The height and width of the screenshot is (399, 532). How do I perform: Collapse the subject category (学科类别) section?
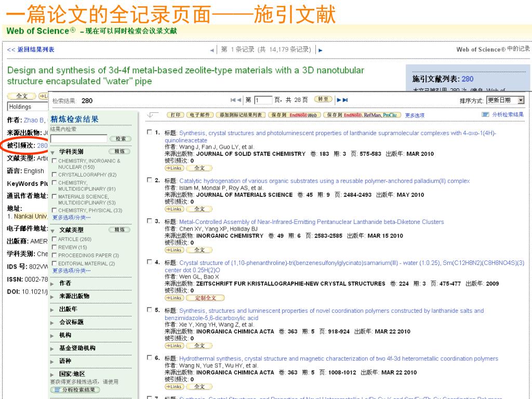click(x=52, y=153)
